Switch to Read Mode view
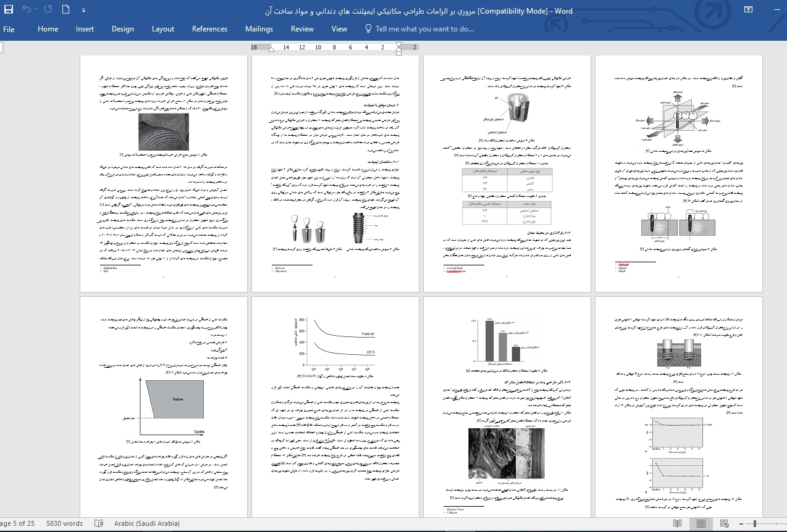787x532 pixels. (x=678, y=523)
